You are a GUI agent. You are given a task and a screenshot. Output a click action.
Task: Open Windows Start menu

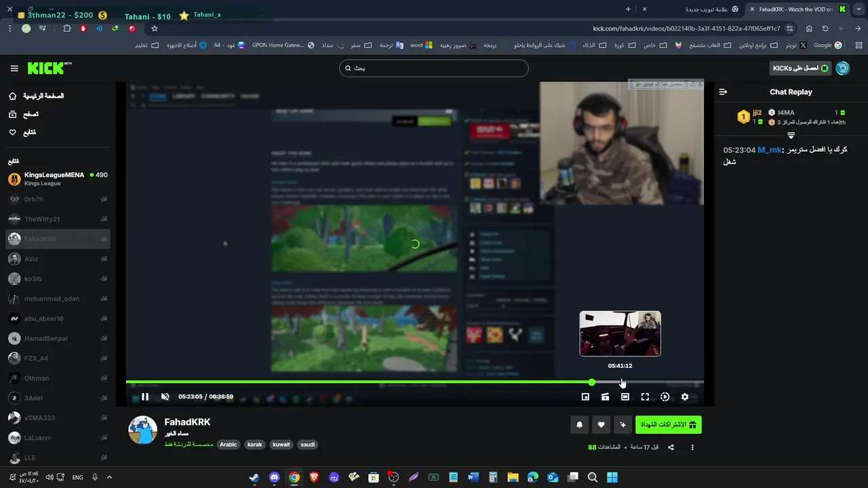point(612,477)
